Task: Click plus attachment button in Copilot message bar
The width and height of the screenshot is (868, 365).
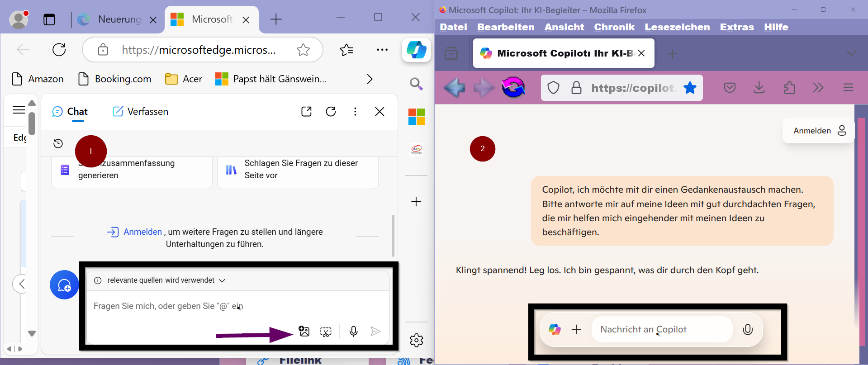Action: click(576, 329)
